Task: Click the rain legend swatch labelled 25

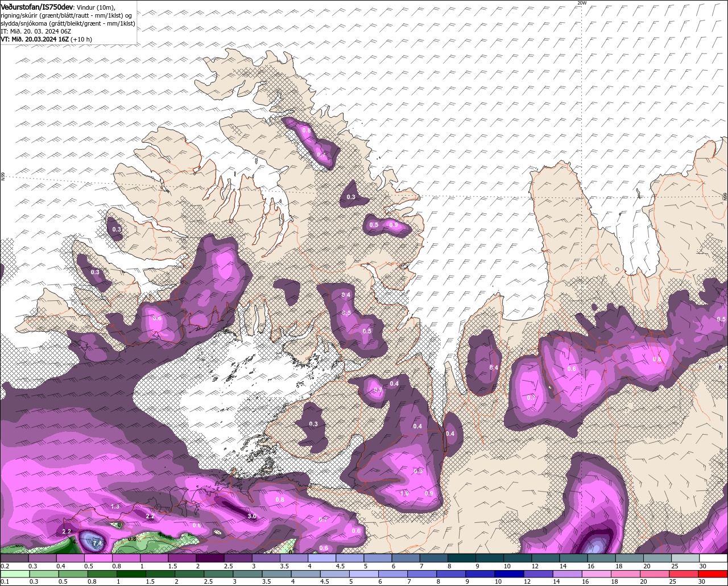Action: (x=685, y=574)
